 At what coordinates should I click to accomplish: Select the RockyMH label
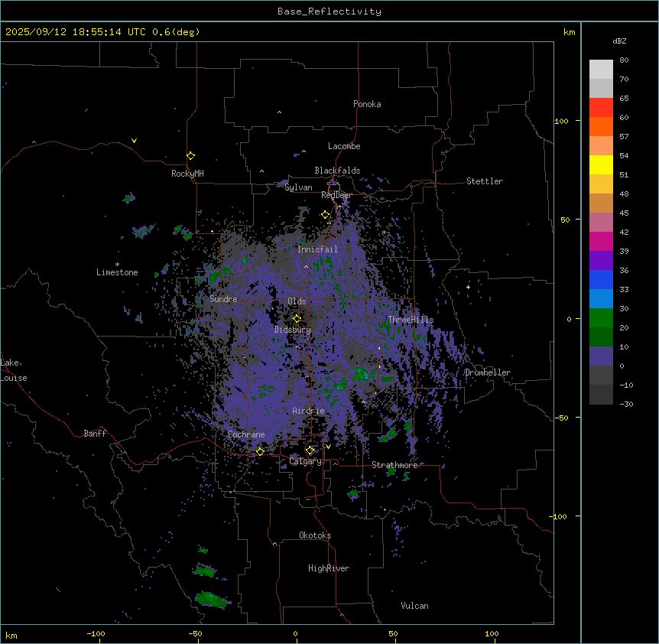coord(187,174)
